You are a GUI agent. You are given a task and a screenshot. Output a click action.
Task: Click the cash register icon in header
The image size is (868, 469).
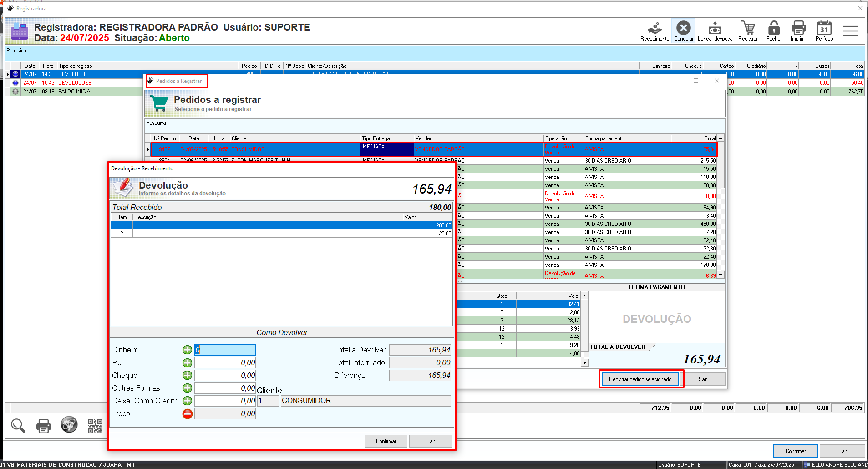point(19,32)
